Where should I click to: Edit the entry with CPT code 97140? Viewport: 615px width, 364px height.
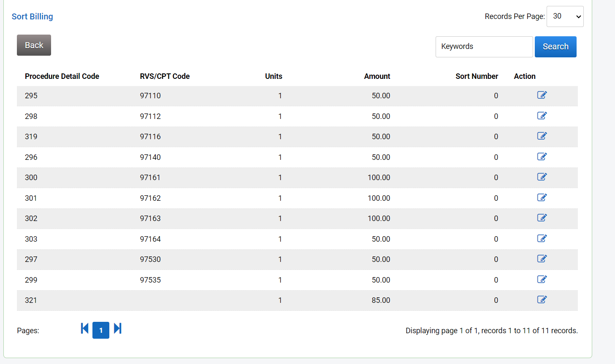tap(542, 156)
